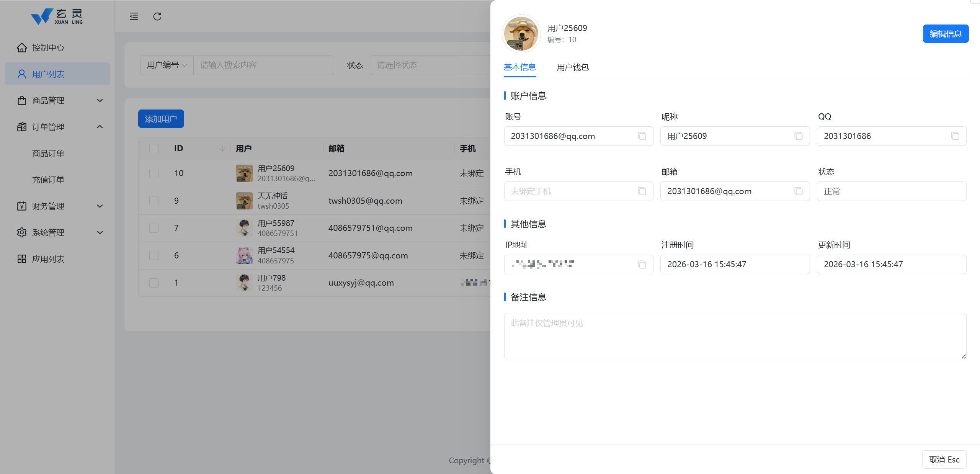
Task: Open 充值订单 in the sidebar
Action: [48, 180]
